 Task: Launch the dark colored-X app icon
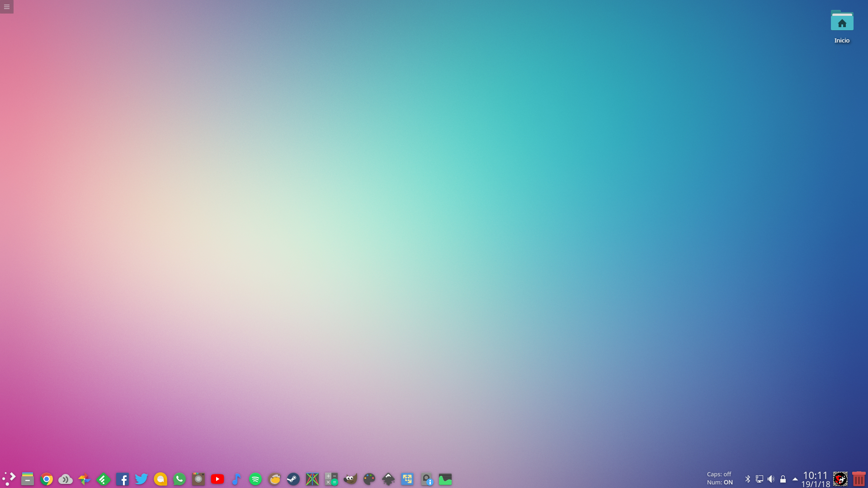312,479
